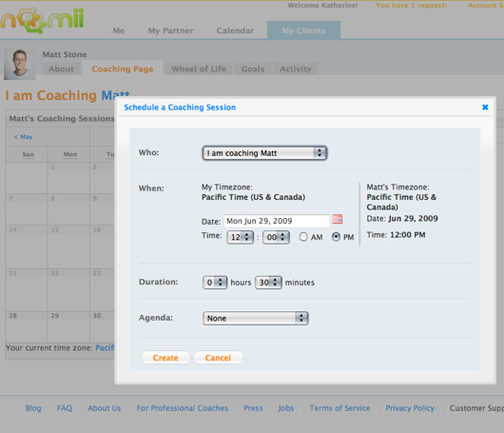This screenshot has width=504, height=433.
Task: Open the hour time dropdown showing 12
Action: click(x=240, y=237)
